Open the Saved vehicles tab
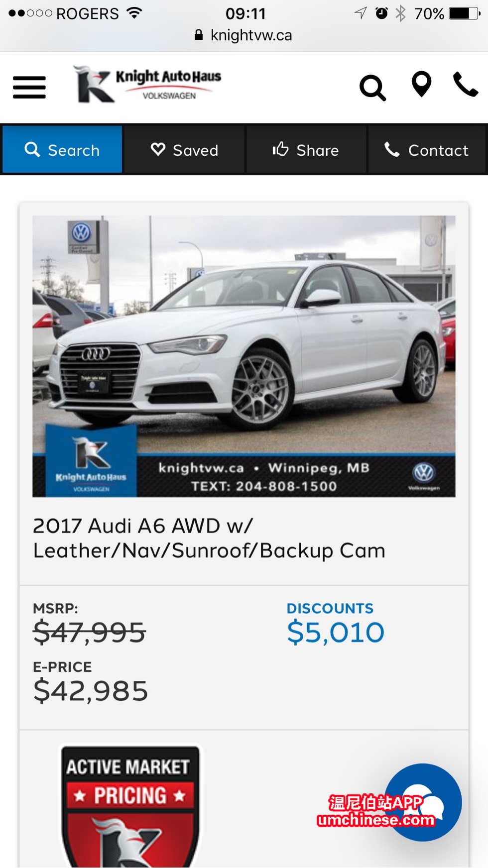Viewport: 488px width, 868px height. pyautogui.click(x=184, y=149)
